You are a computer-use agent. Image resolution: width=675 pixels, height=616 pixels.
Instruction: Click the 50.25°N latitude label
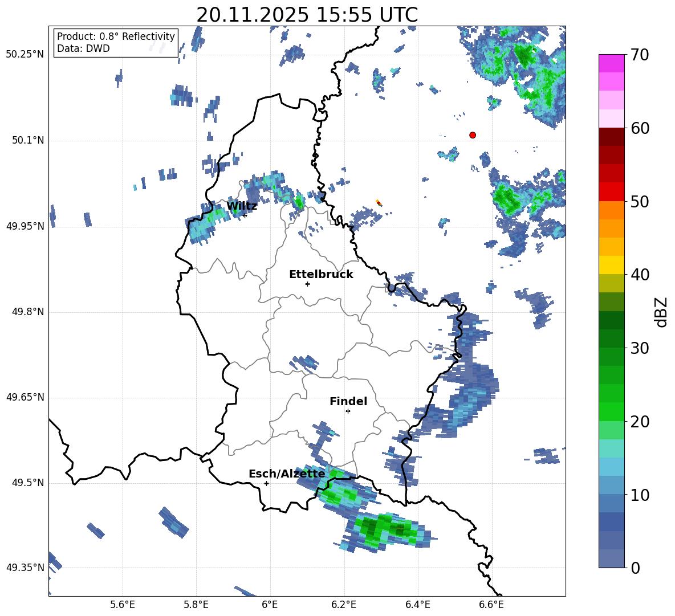point(25,55)
